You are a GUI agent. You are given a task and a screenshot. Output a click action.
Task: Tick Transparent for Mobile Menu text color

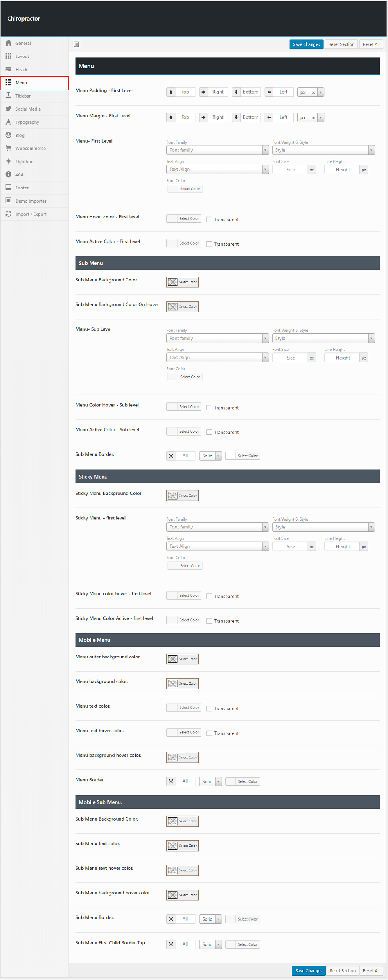click(x=209, y=709)
